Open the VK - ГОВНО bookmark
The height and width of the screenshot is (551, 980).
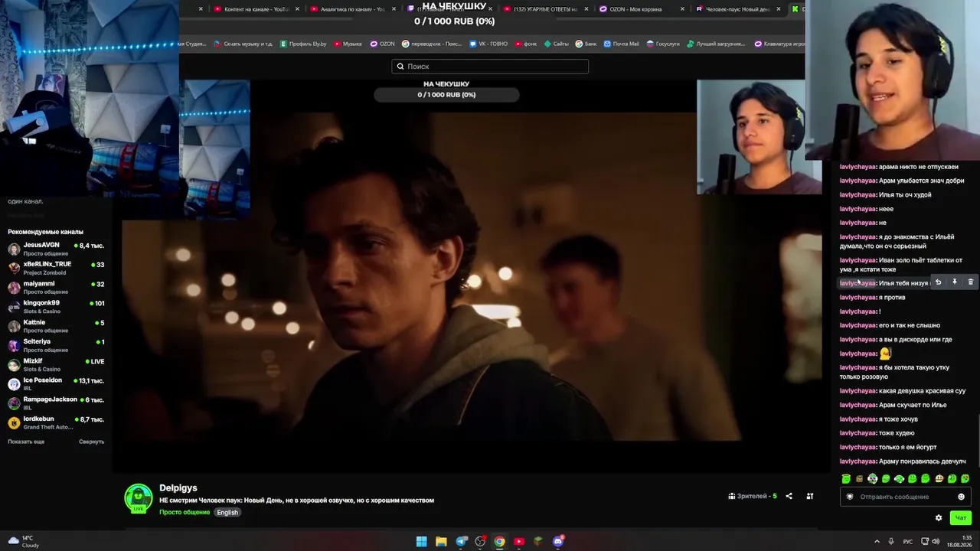[488, 44]
